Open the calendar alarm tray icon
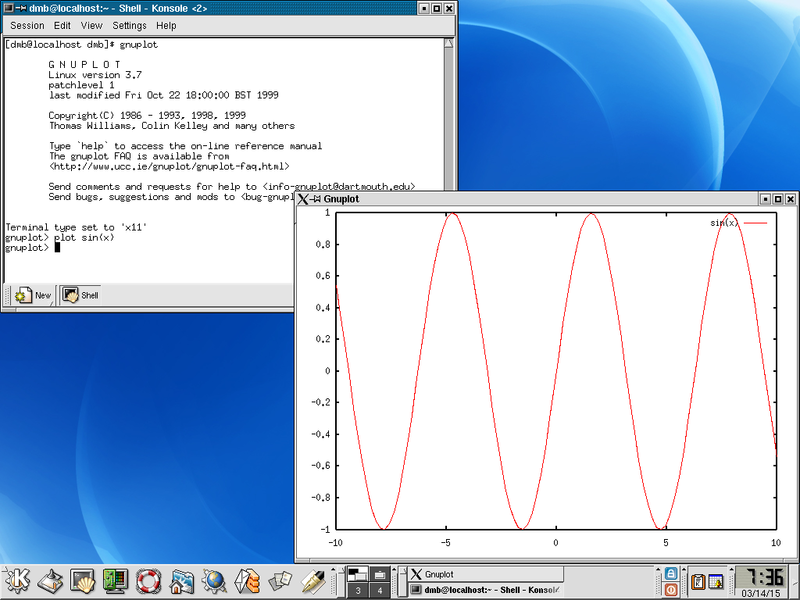This screenshot has width=800, height=600. (716, 582)
